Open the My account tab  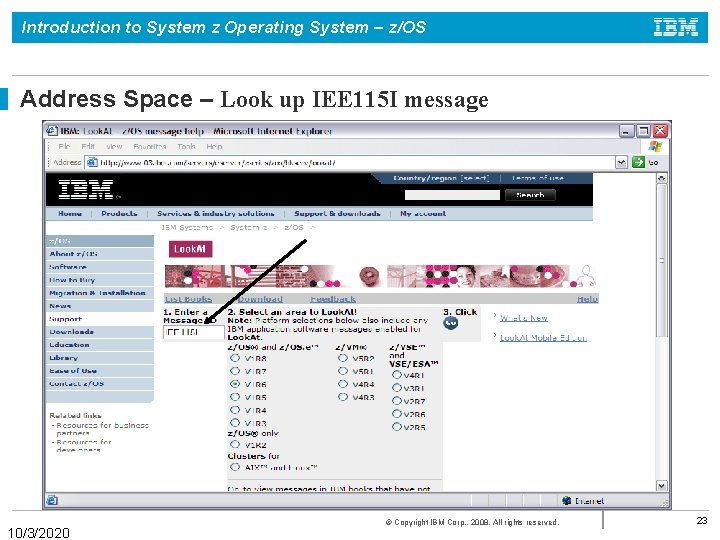(423, 214)
